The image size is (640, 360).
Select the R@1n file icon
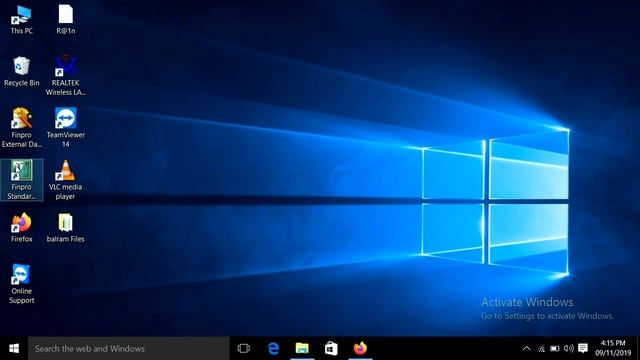(x=65, y=20)
